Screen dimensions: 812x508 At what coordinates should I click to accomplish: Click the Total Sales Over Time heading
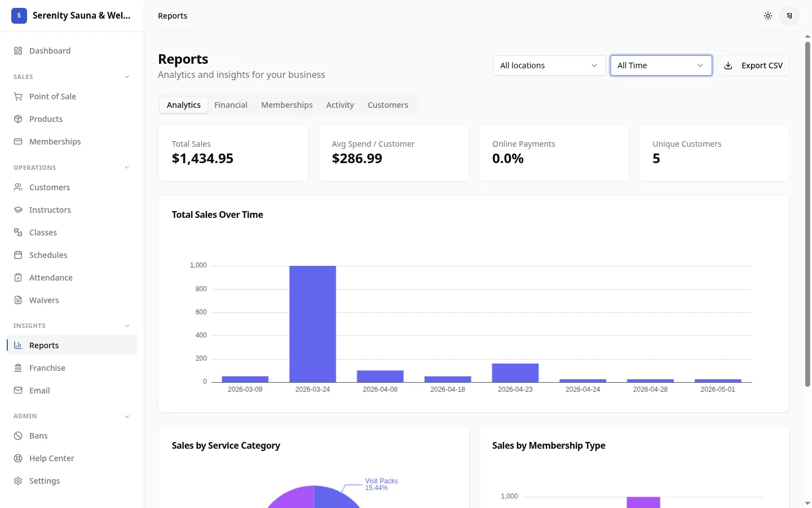(x=218, y=214)
